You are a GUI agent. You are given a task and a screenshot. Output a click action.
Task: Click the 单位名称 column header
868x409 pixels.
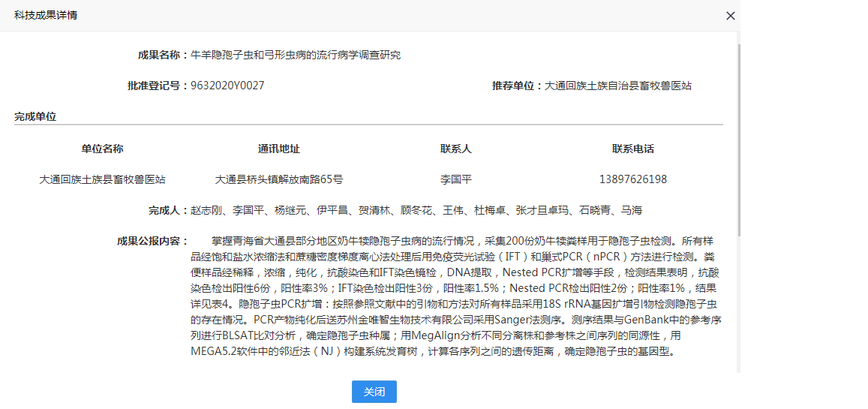(x=102, y=149)
